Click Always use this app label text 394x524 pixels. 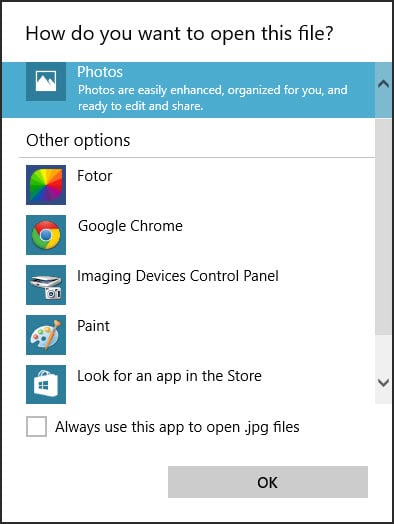point(177,427)
